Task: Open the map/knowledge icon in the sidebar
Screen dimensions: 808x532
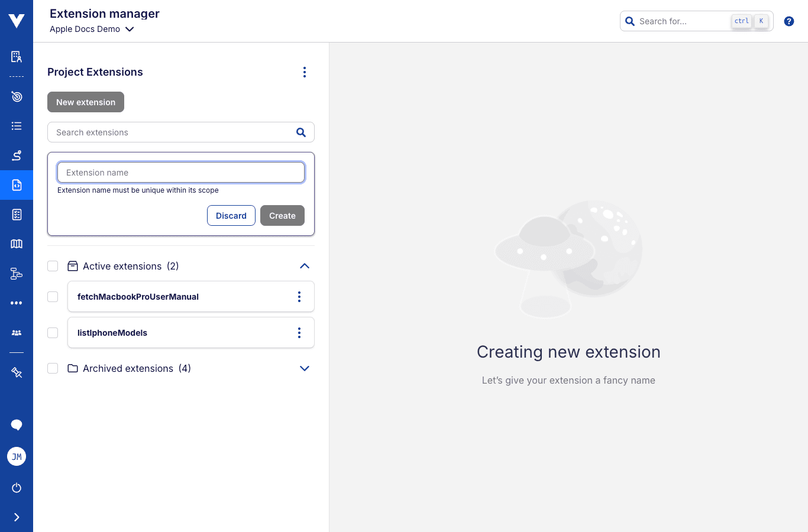Action: click(16, 244)
